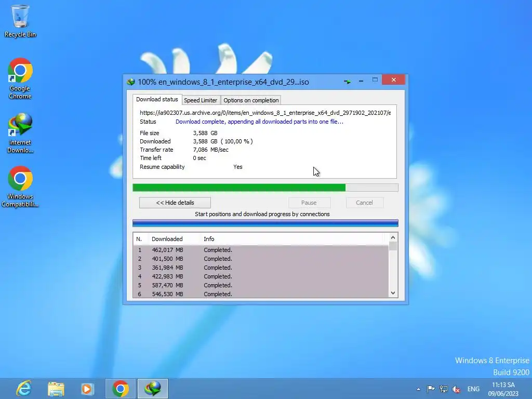The height and width of the screenshot is (399, 532).
Task: Select the Download status tab
Action: pos(157,99)
